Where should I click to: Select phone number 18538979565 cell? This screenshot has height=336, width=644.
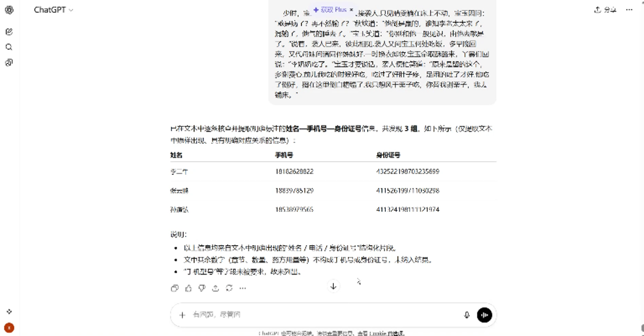pyautogui.click(x=295, y=210)
